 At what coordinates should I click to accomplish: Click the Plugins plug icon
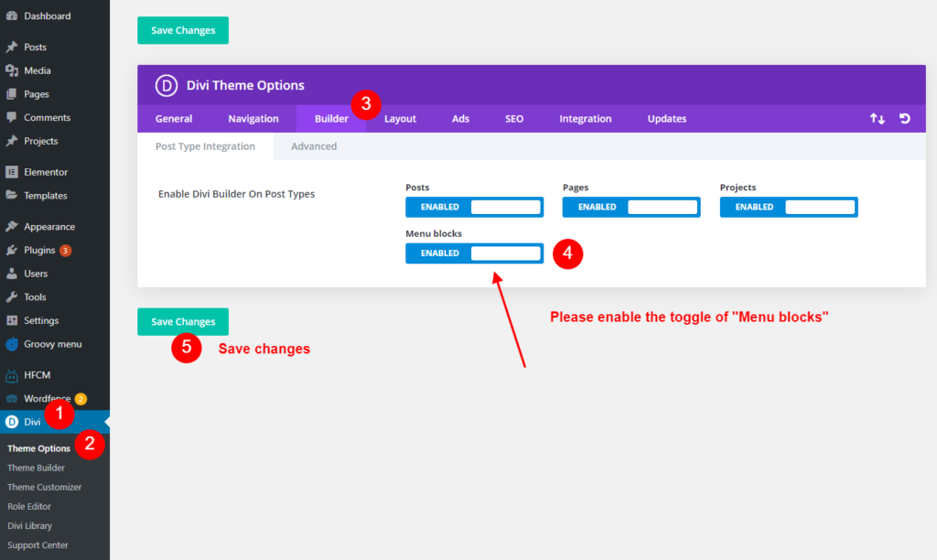11,250
